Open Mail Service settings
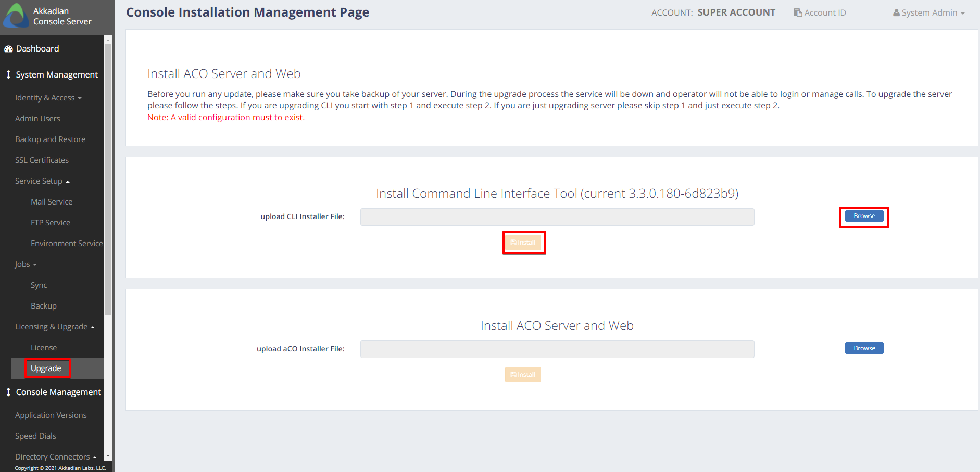The image size is (980, 472). [x=52, y=202]
